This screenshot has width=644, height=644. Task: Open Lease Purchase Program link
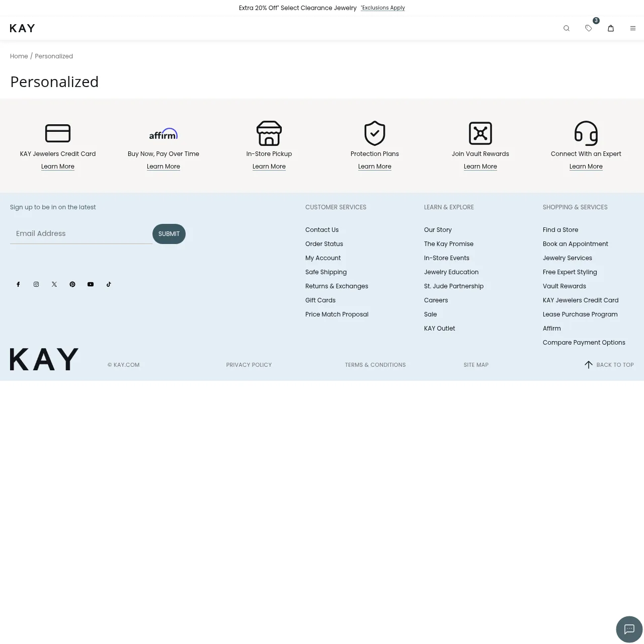click(x=580, y=314)
